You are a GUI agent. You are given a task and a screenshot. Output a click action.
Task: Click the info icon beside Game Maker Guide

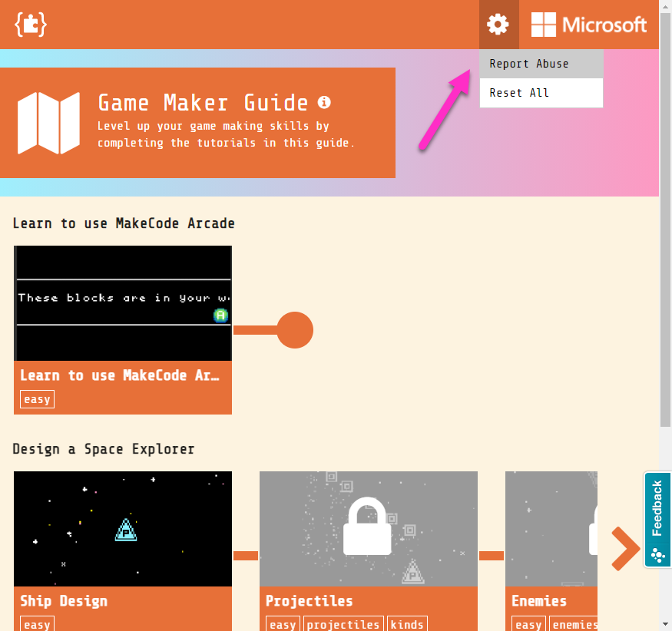[x=324, y=102]
